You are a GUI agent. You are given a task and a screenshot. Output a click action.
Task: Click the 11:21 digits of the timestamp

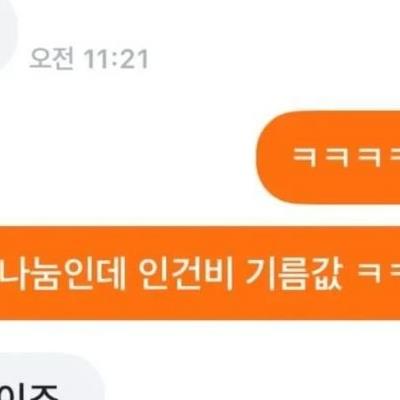click(x=116, y=60)
